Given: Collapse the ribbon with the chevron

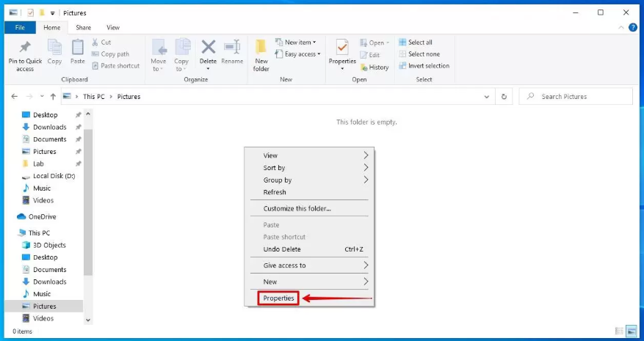Looking at the screenshot, I should pos(621,27).
